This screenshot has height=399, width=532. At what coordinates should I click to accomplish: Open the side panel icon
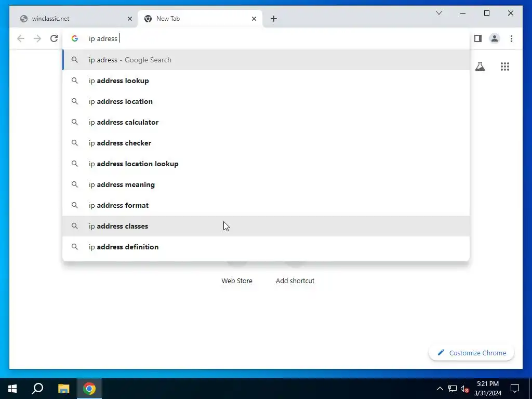click(x=478, y=38)
